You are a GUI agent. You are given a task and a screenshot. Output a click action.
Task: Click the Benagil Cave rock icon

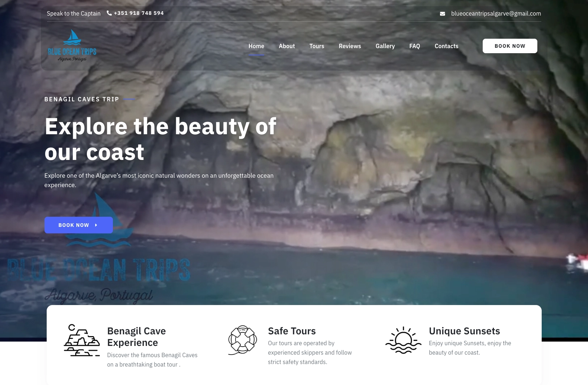(82, 340)
